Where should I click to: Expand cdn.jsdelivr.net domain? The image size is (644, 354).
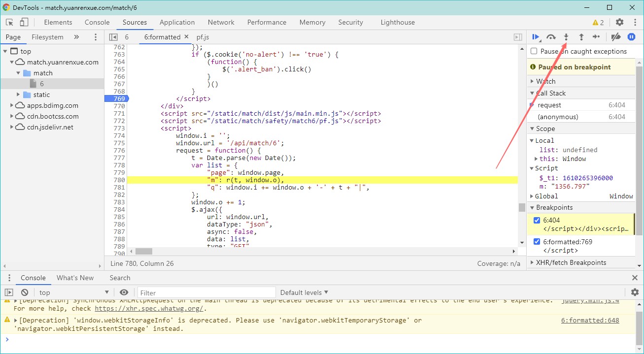pyautogui.click(x=12, y=127)
